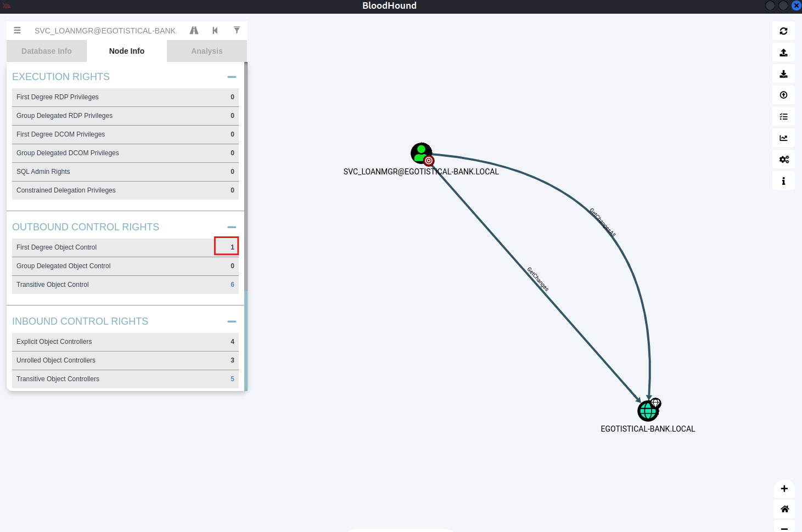
Task: Click the Group Delegated Object Control row
Action: [125, 266]
